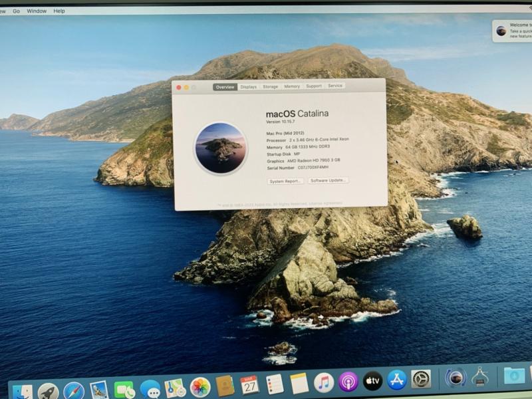Open the Go menu in menu bar

click(16, 11)
